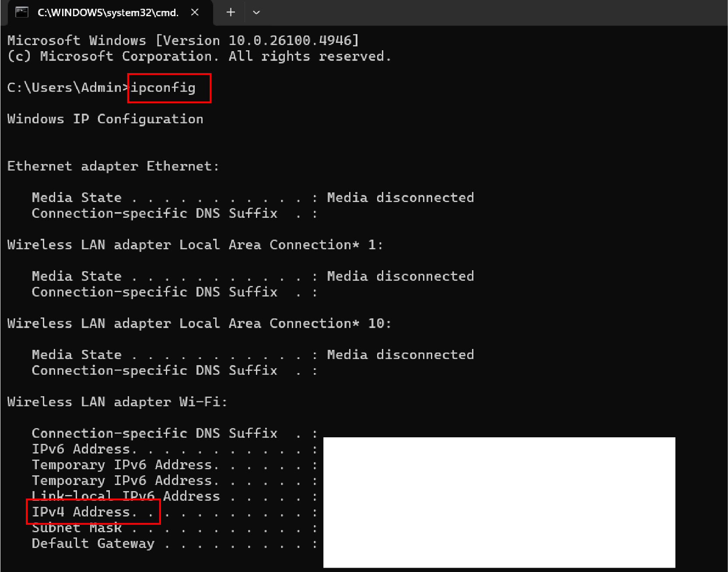Select the highlighted ipconfig command text
This screenshot has width=728, height=572.
coord(169,88)
